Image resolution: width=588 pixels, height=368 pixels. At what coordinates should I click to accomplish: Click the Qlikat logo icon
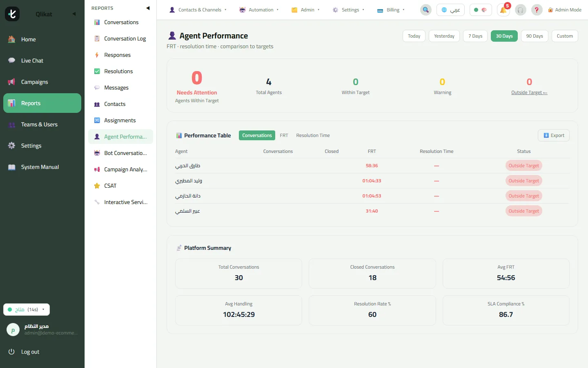point(12,14)
